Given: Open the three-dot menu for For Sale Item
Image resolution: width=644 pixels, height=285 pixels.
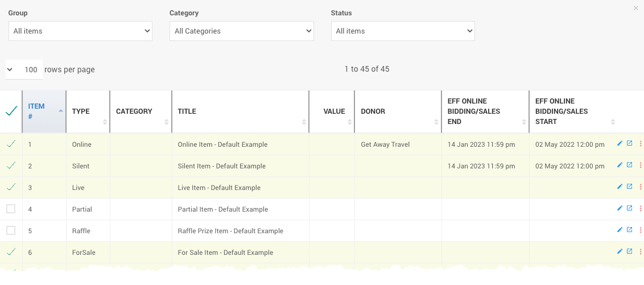Looking at the screenshot, I should click(641, 251).
